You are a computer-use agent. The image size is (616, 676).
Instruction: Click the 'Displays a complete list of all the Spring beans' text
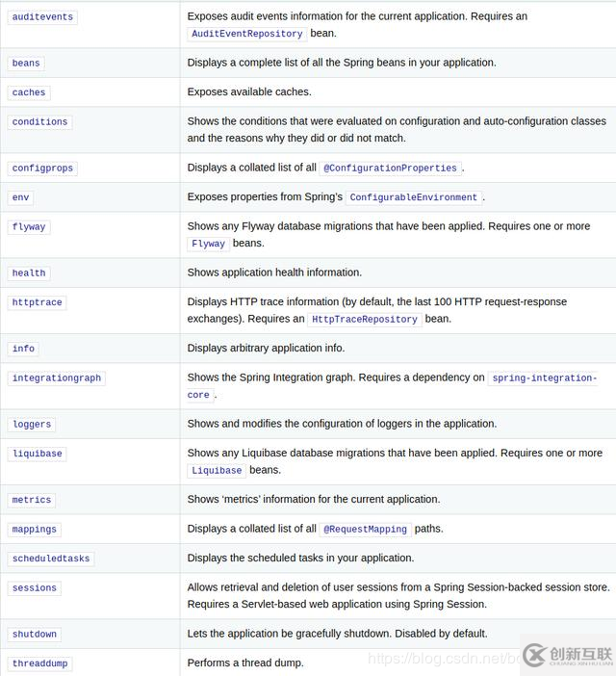[342, 63]
